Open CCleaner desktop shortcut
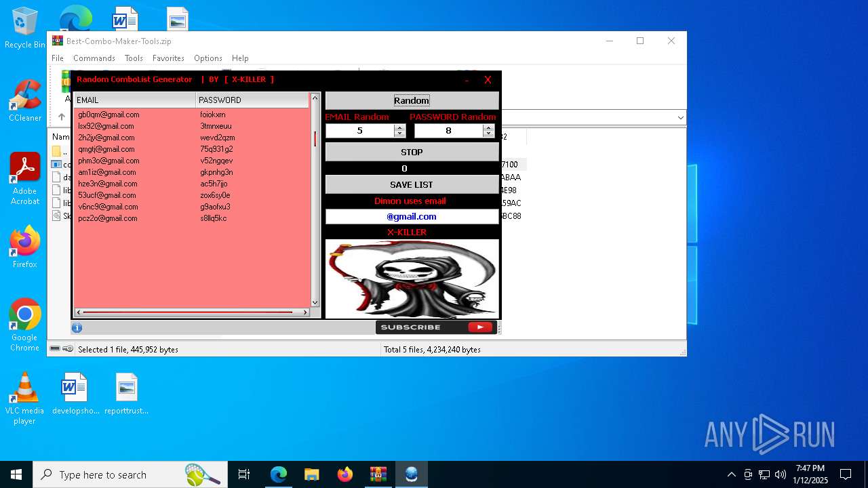Viewport: 868px width, 488px height. click(x=24, y=100)
